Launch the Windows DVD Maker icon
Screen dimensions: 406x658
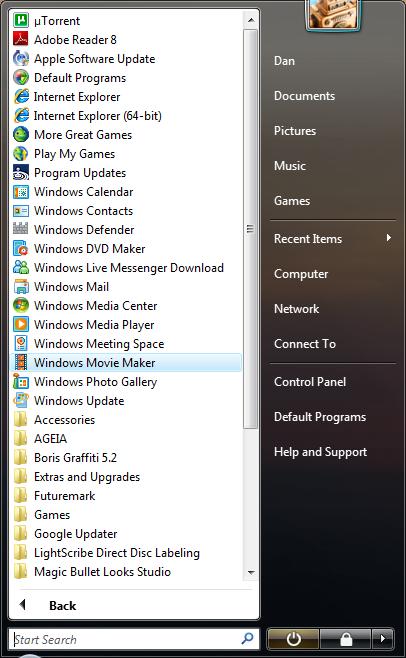pos(21,248)
